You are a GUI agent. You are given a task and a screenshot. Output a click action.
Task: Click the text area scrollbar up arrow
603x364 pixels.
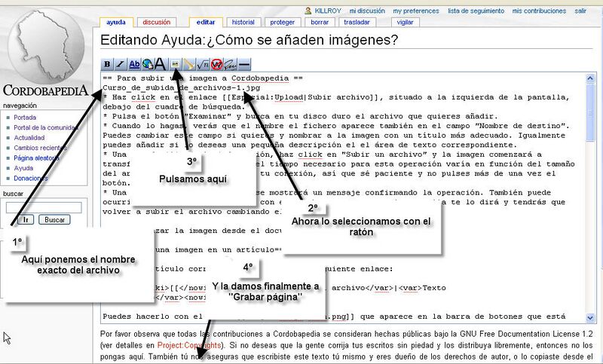590,78
